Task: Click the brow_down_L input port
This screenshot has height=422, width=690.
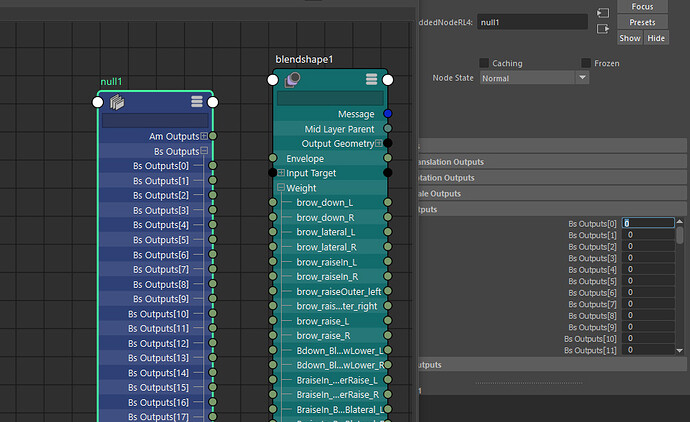Action: [x=272, y=202]
